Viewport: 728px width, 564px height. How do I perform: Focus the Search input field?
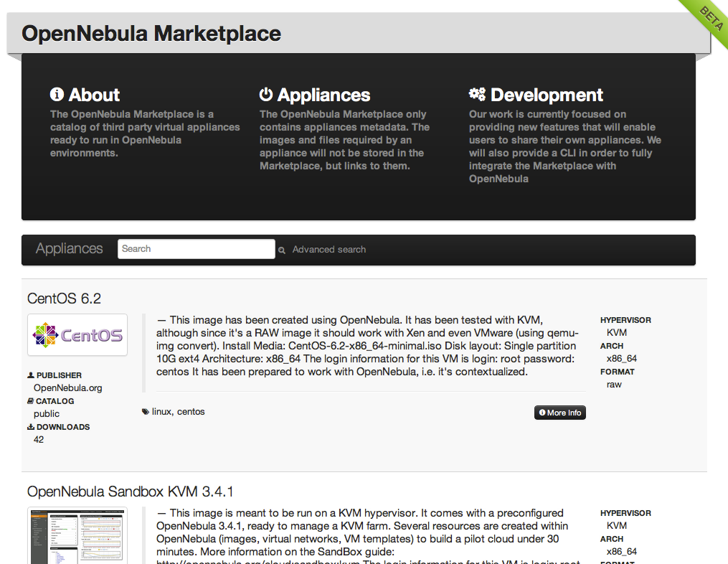(196, 249)
